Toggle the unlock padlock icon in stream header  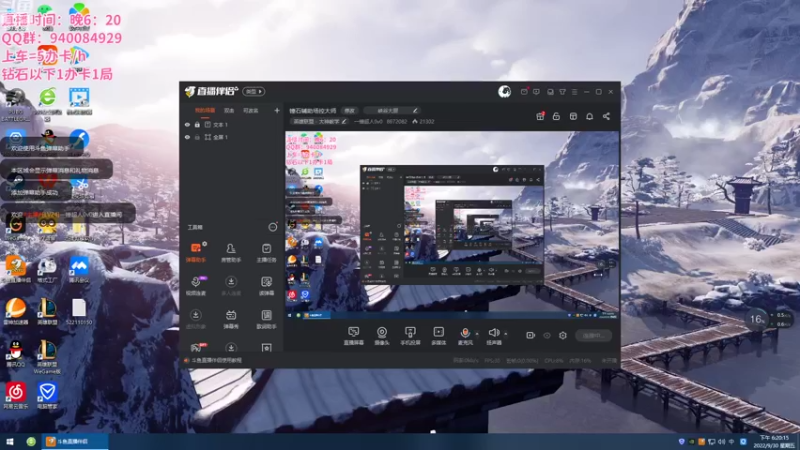(556, 116)
